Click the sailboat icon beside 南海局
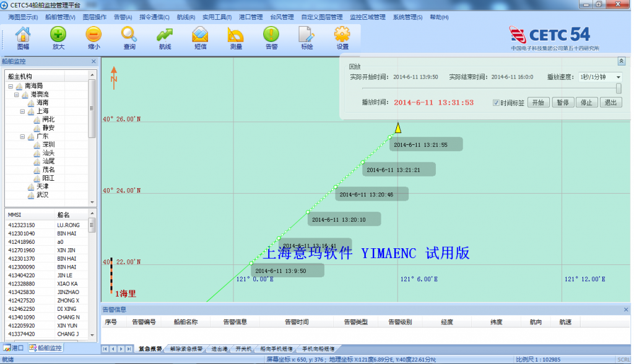 19,86
